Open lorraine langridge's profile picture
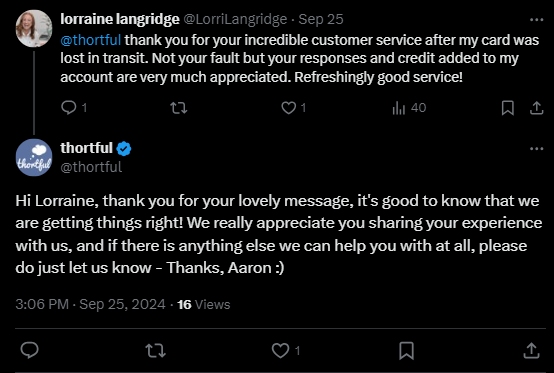This screenshot has width=554, height=373. [x=34, y=28]
